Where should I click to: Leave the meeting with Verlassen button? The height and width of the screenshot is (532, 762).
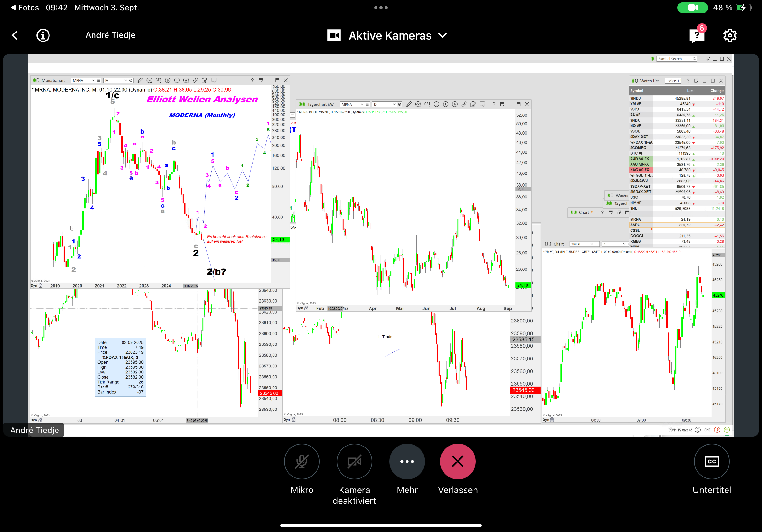pyautogui.click(x=457, y=462)
